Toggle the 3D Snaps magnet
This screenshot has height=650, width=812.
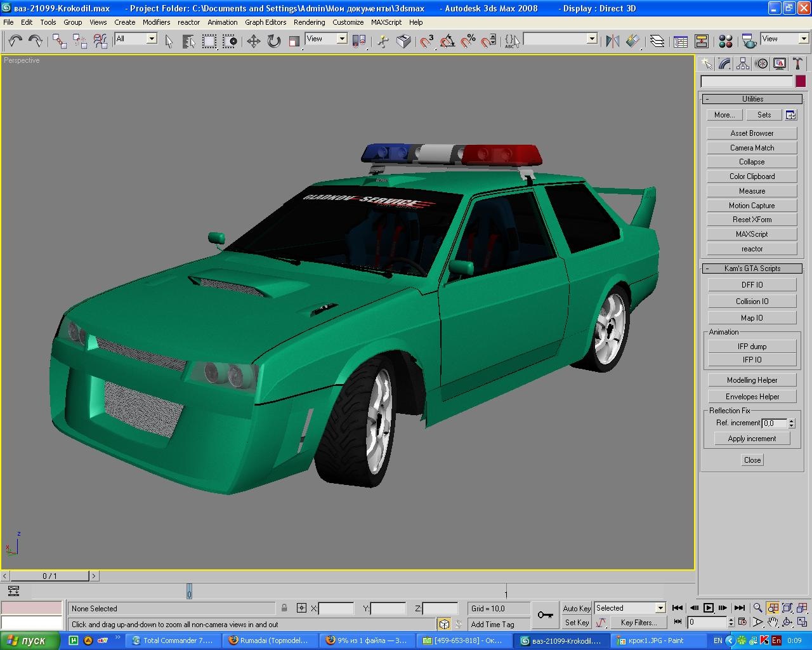click(427, 41)
